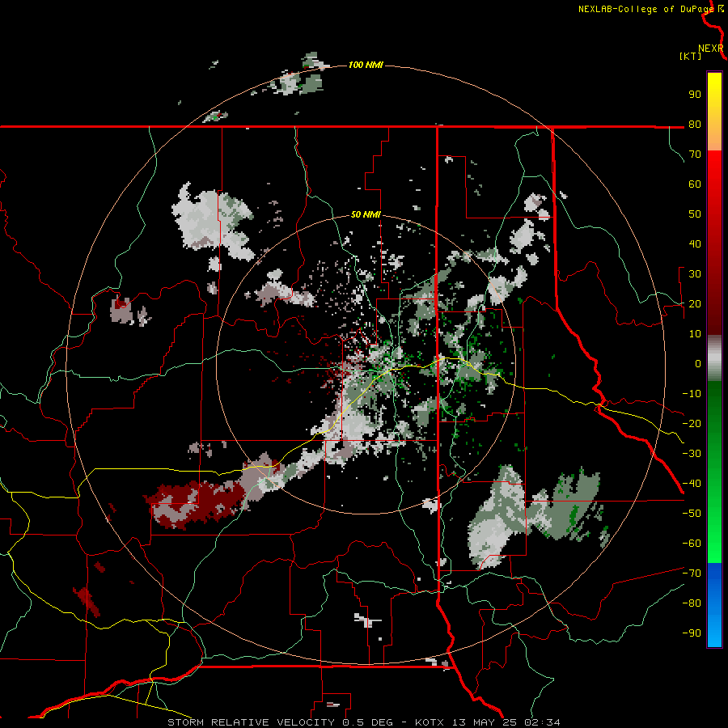This screenshot has height=728, width=728.
Task: Click the [KT] units label above color bar
Action: click(690, 56)
